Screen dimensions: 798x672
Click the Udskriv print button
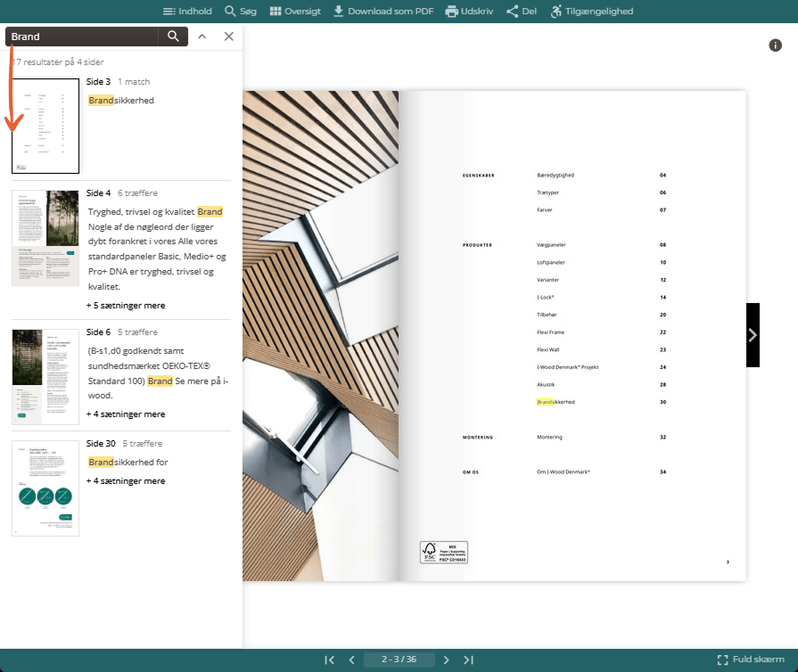pyautogui.click(x=469, y=12)
